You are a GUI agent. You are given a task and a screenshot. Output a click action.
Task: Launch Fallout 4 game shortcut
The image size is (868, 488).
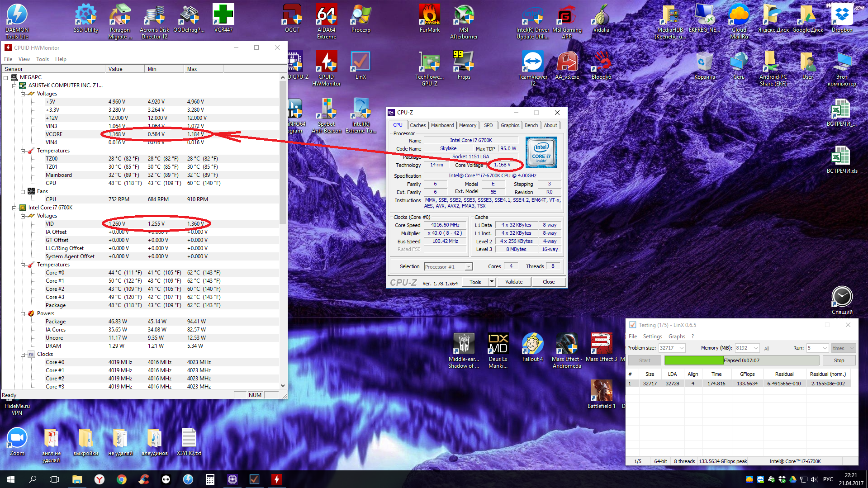click(533, 347)
